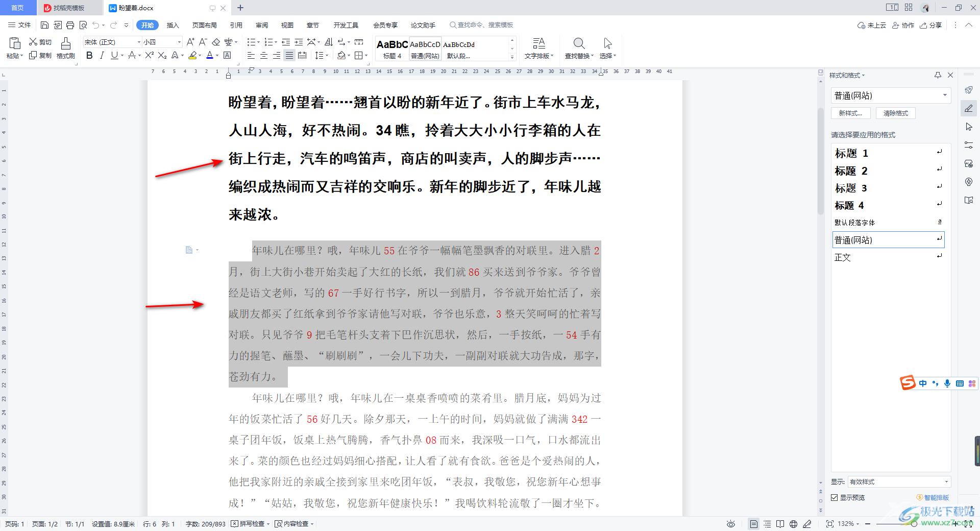Switch to 视图 ribbon tab
Viewport: 980px width, 531px height.
point(287,25)
